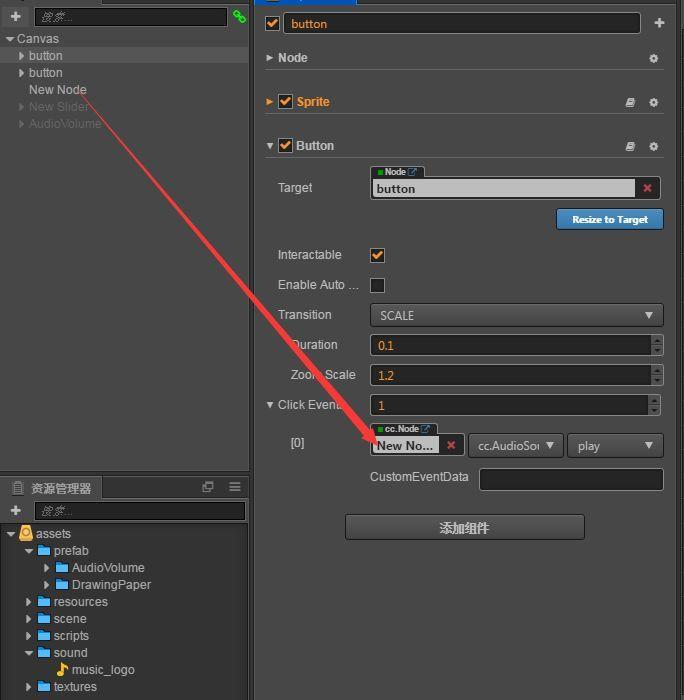Collapse the sound folder
This screenshot has height=700, width=684.
point(29,653)
